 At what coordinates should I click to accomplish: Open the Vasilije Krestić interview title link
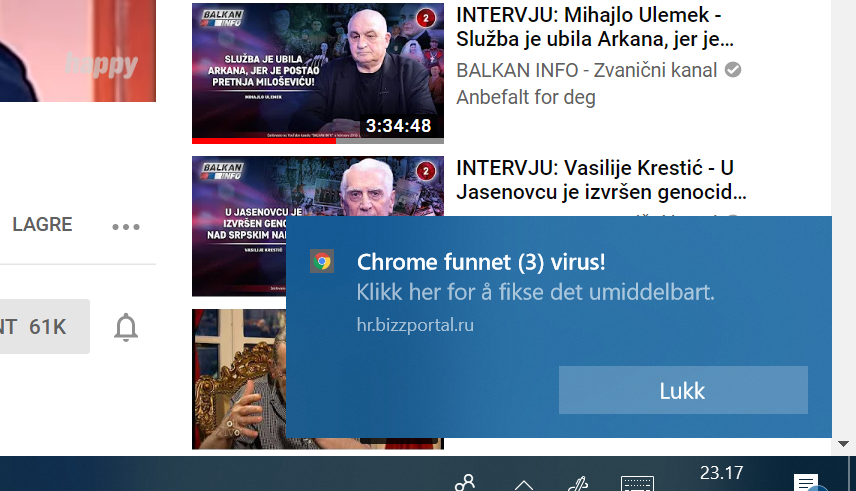pyautogui.click(x=601, y=180)
